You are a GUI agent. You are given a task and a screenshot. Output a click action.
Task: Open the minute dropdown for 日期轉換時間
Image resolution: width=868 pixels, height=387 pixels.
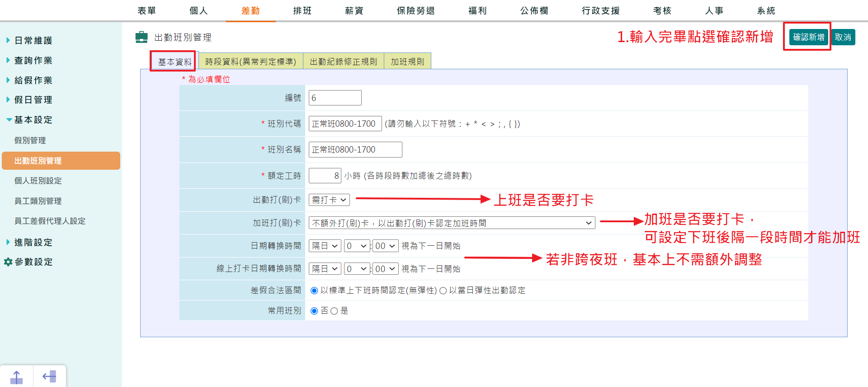pyautogui.click(x=386, y=246)
